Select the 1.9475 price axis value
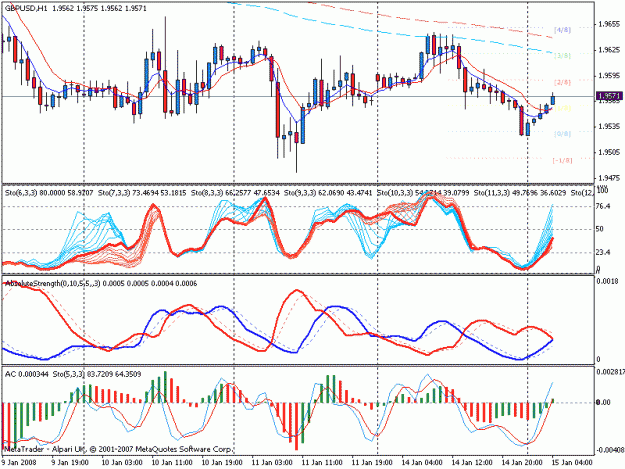This screenshot has height=469, width=625. pos(609,178)
